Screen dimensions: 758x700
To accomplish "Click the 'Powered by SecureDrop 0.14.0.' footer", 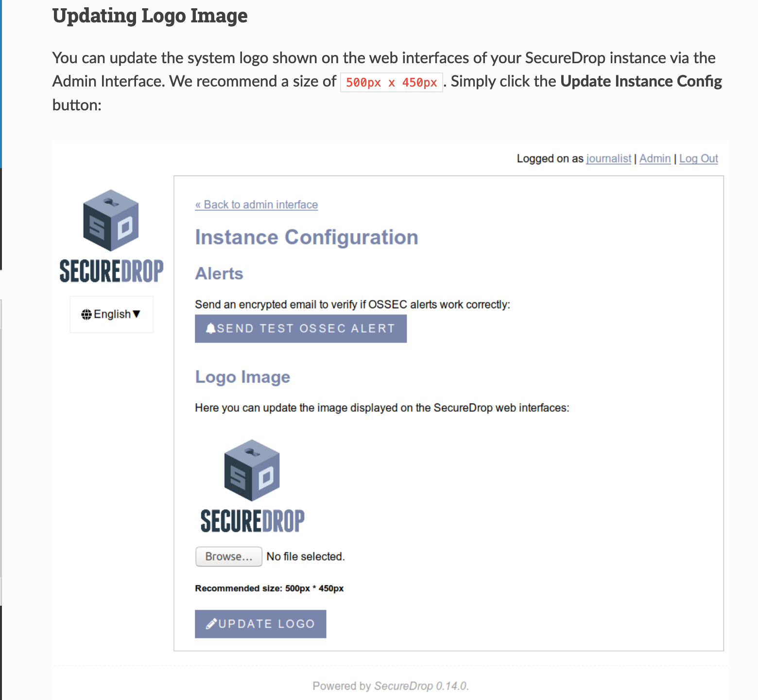I will pyautogui.click(x=391, y=686).
